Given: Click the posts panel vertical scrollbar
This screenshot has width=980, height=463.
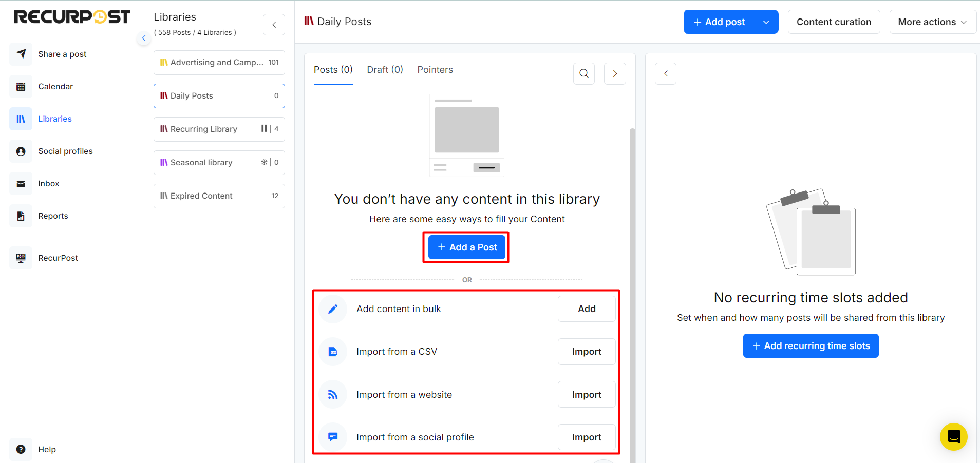Looking at the screenshot, I should pyautogui.click(x=633, y=295).
